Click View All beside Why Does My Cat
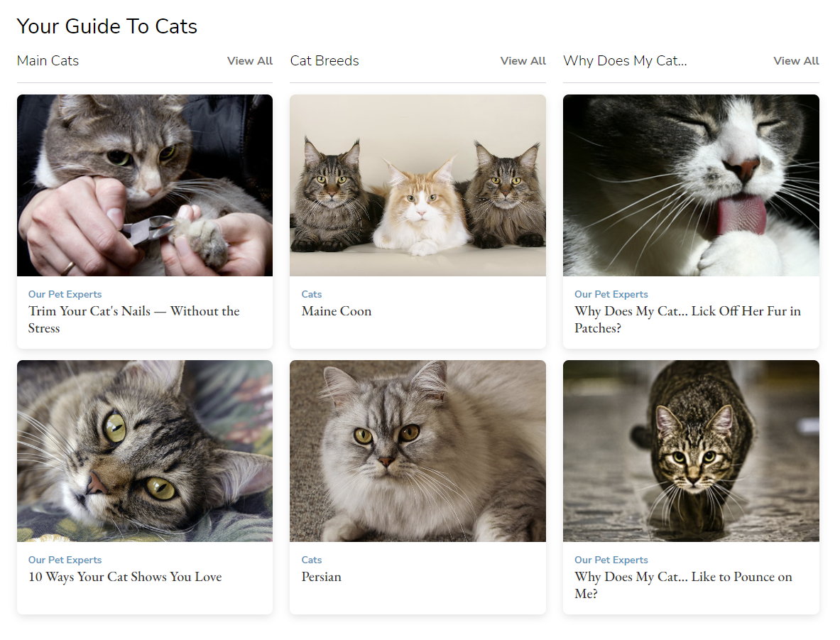The height and width of the screenshot is (640, 840). [796, 61]
